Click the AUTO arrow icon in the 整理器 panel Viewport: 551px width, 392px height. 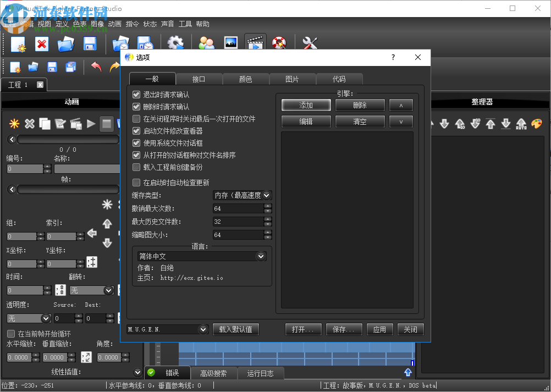pos(521,124)
